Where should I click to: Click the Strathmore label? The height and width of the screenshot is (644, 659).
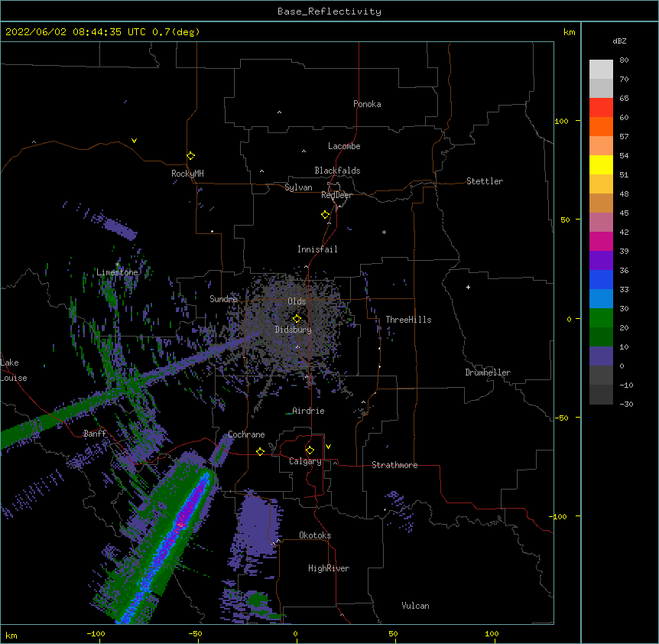[394, 465]
